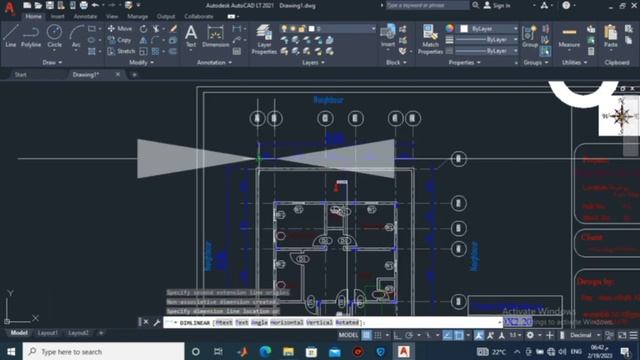
Task: Click the DIMLINEAR command line input
Action: [x=333, y=322]
